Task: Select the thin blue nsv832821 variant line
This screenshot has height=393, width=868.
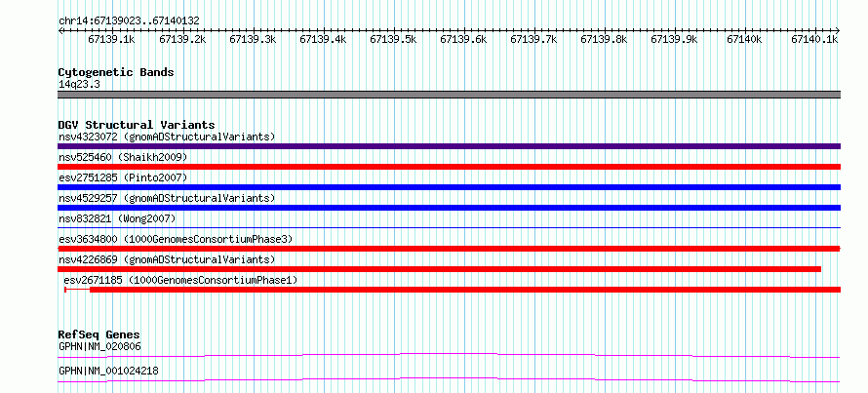Action: (x=449, y=227)
